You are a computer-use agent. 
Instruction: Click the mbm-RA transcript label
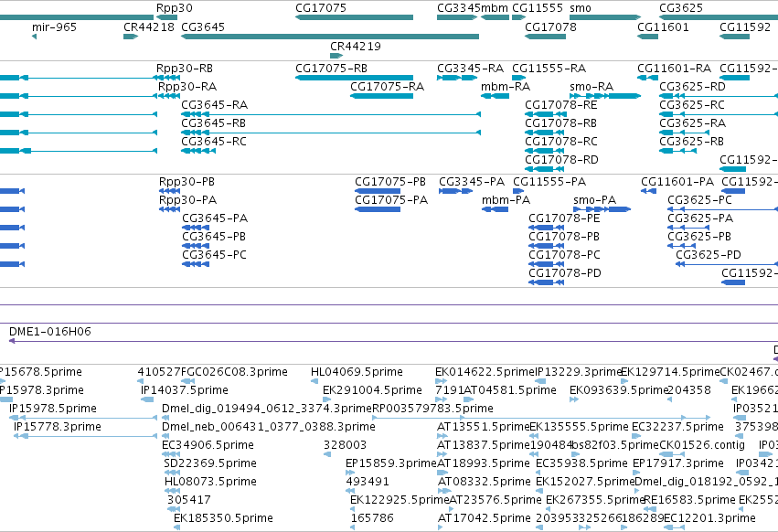tap(506, 86)
